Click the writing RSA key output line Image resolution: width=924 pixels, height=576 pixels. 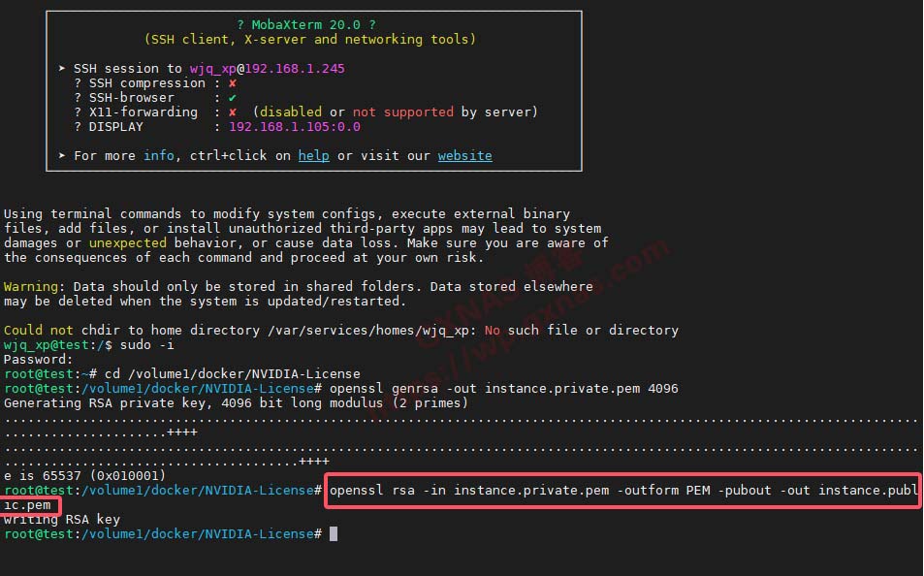62,520
